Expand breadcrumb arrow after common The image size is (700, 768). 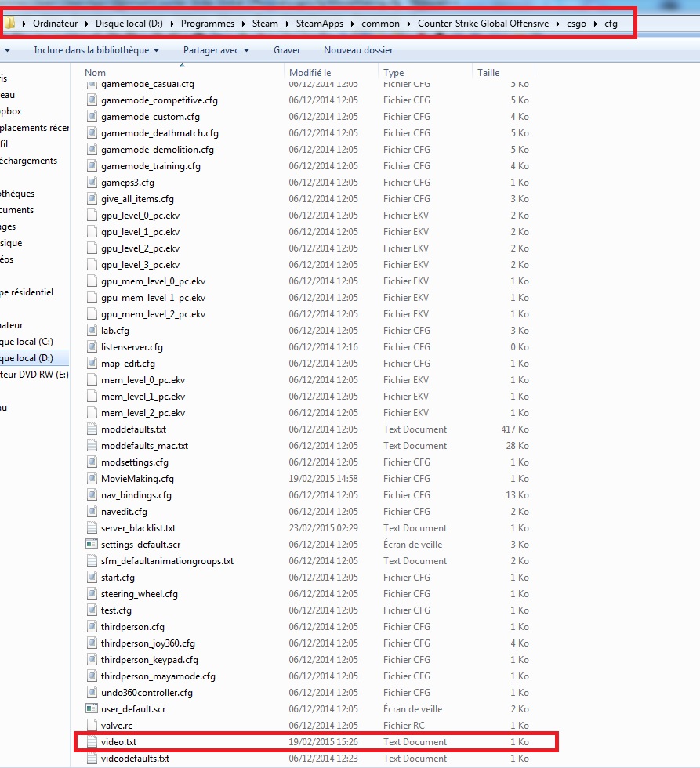(x=409, y=24)
